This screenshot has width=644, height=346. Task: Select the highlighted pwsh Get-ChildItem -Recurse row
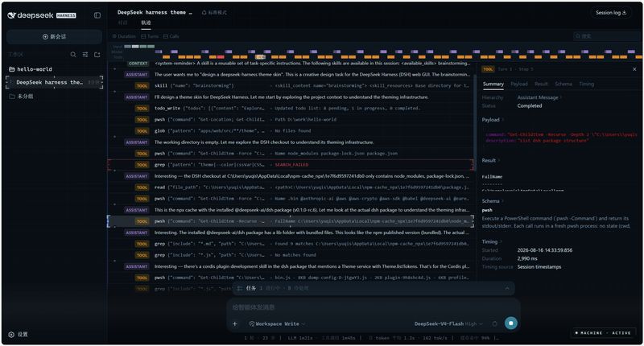coord(291,221)
